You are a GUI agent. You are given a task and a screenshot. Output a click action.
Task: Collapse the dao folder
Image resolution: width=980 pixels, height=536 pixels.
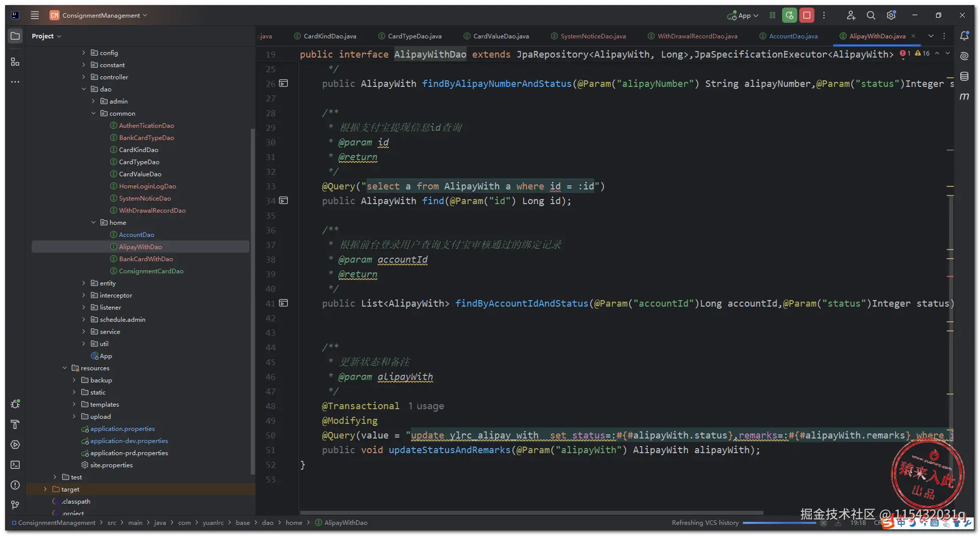[84, 89]
